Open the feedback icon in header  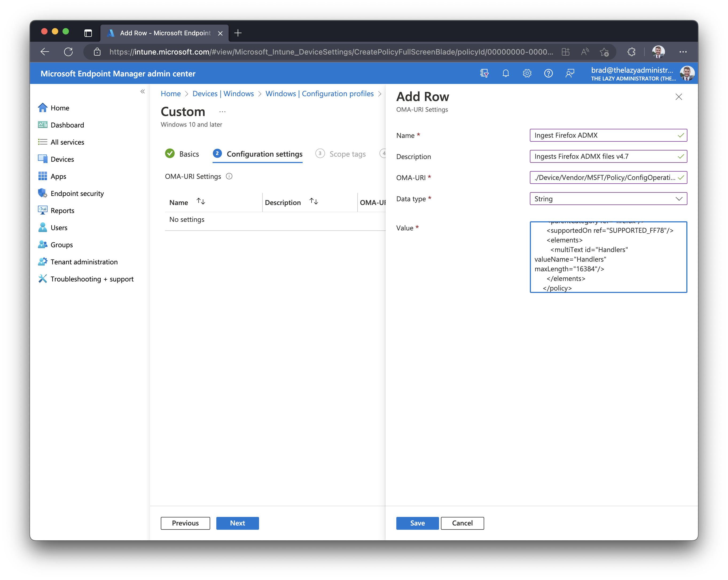coord(570,73)
